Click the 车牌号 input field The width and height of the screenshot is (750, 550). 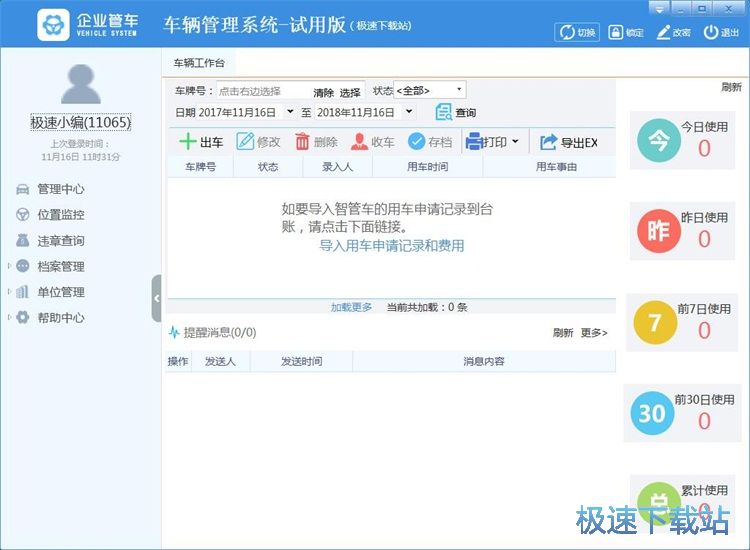pyautogui.click(x=262, y=91)
